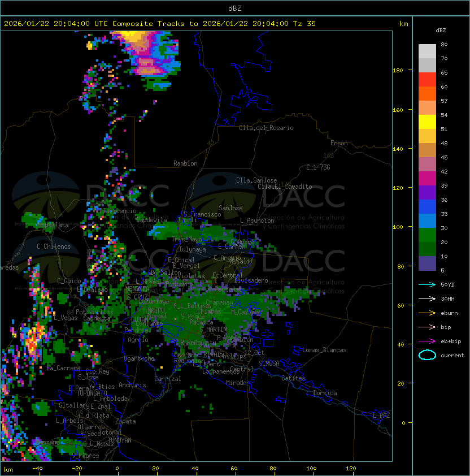Click the 'Mirador' map label

click(238, 383)
